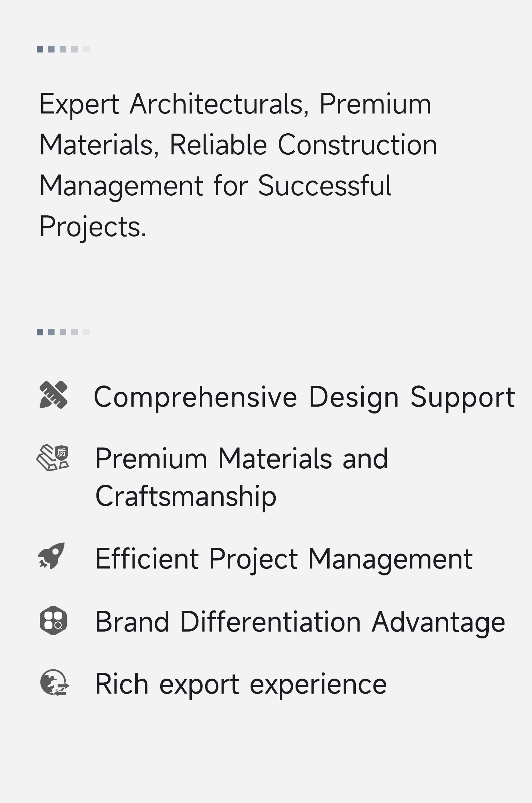Select Premium Materials and Craftsmanship text
The height and width of the screenshot is (803, 532).
[x=241, y=477]
